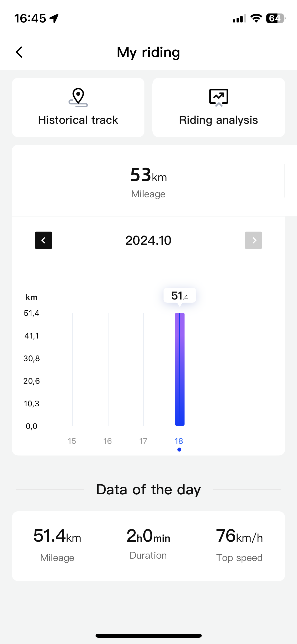Tap the 51.4 bar tooltip bubble

click(x=180, y=295)
